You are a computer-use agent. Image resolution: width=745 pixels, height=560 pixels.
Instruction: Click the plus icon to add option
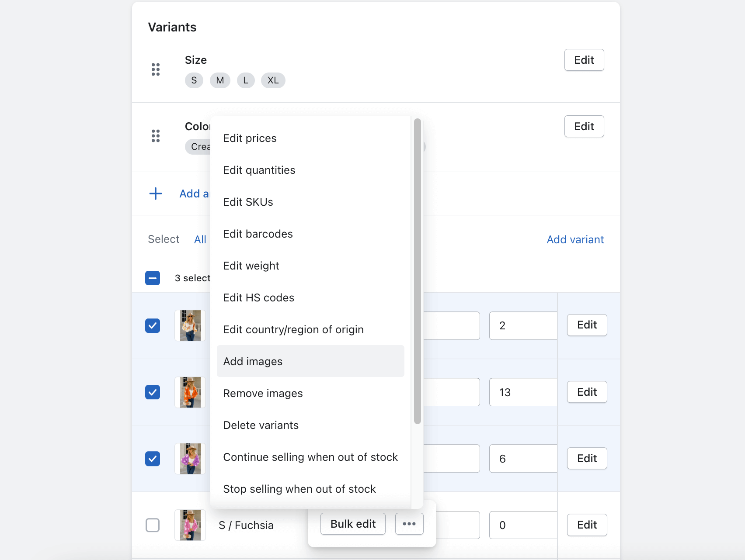pyautogui.click(x=156, y=194)
